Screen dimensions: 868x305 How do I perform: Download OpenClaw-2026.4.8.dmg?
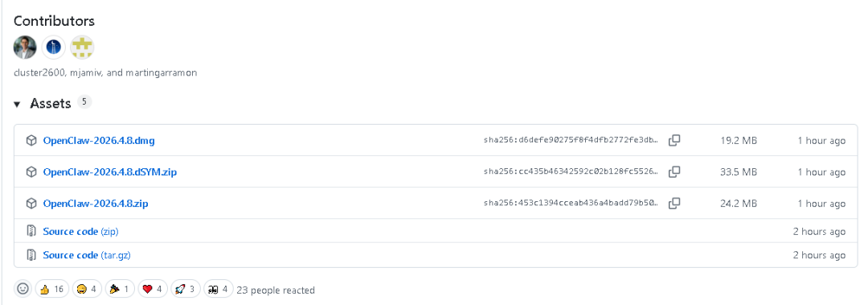point(99,140)
